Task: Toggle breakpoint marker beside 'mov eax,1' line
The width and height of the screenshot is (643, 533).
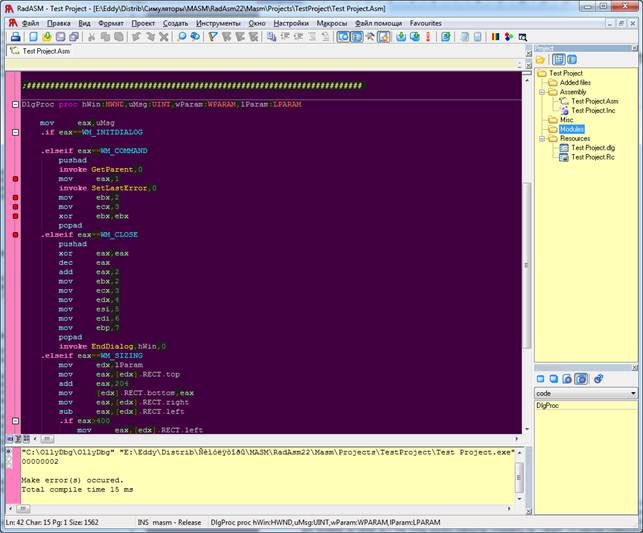Action: [15, 179]
